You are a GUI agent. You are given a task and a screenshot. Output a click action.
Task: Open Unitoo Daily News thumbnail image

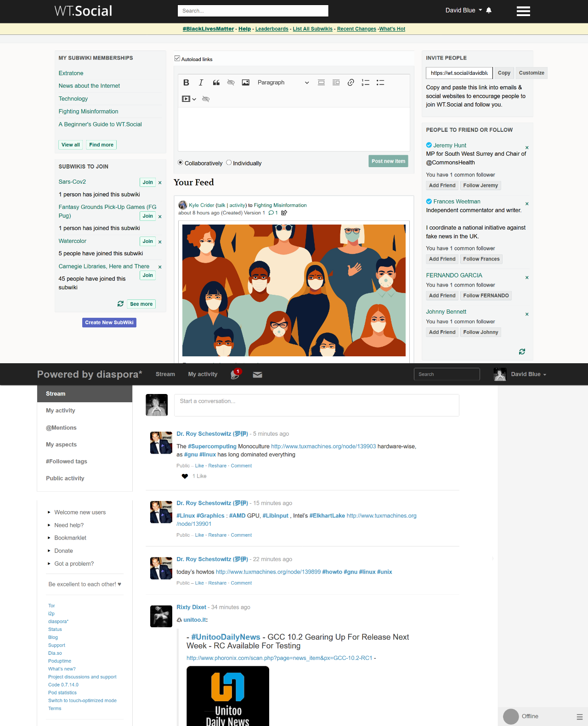coord(228,696)
